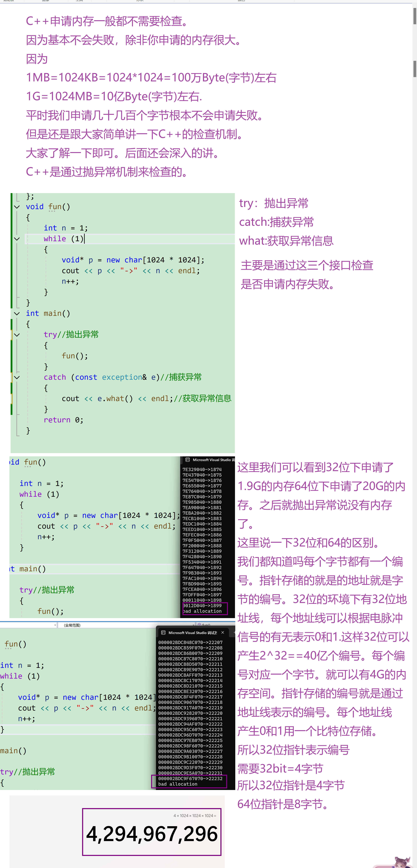
Task: Click the line starting '产生2^32==40亿个编号'
Action: point(321,656)
